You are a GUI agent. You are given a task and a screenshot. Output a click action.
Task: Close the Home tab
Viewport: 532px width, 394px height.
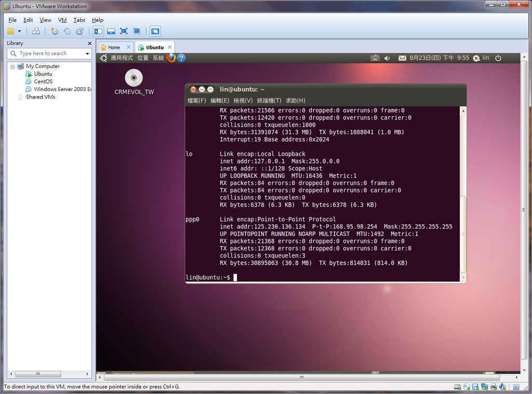pos(129,47)
